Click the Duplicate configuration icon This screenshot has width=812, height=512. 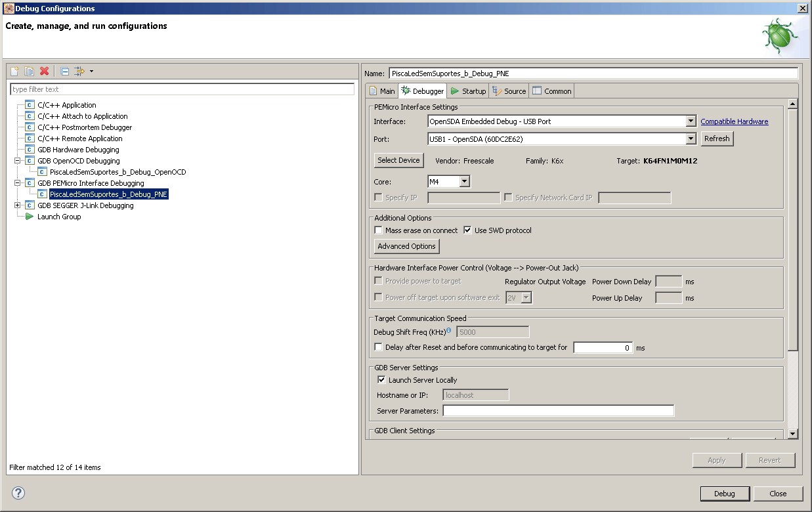coord(29,71)
